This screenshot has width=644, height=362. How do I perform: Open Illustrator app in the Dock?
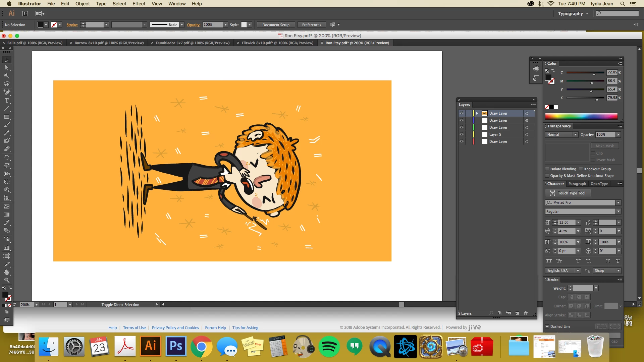point(150,346)
